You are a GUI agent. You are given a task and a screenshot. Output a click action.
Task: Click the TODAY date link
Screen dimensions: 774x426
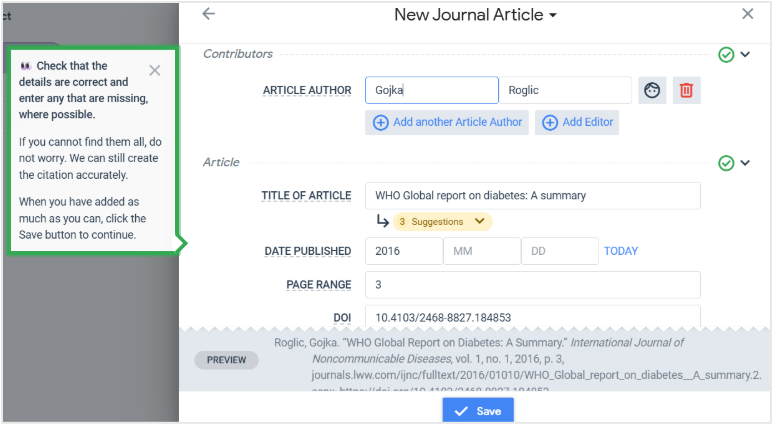[621, 251]
